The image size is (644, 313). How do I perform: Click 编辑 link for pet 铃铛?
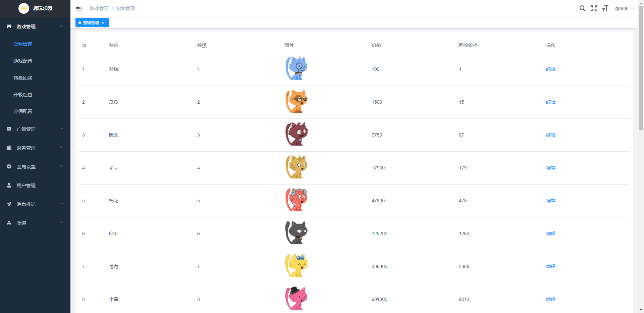[x=550, y=69]
